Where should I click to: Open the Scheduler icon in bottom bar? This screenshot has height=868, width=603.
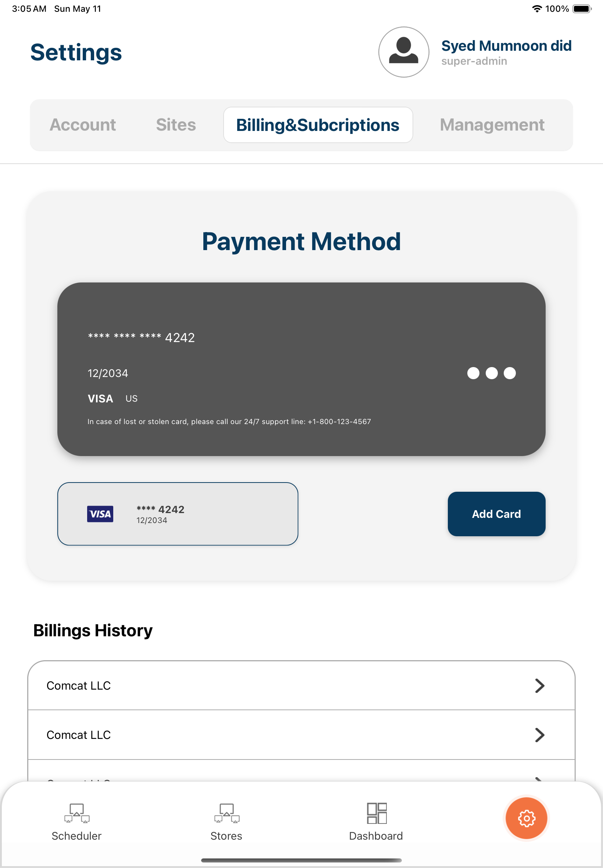77,813
